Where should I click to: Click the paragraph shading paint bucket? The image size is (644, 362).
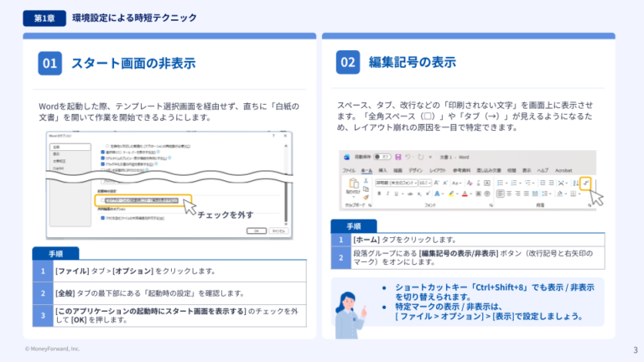click(560, 194)
